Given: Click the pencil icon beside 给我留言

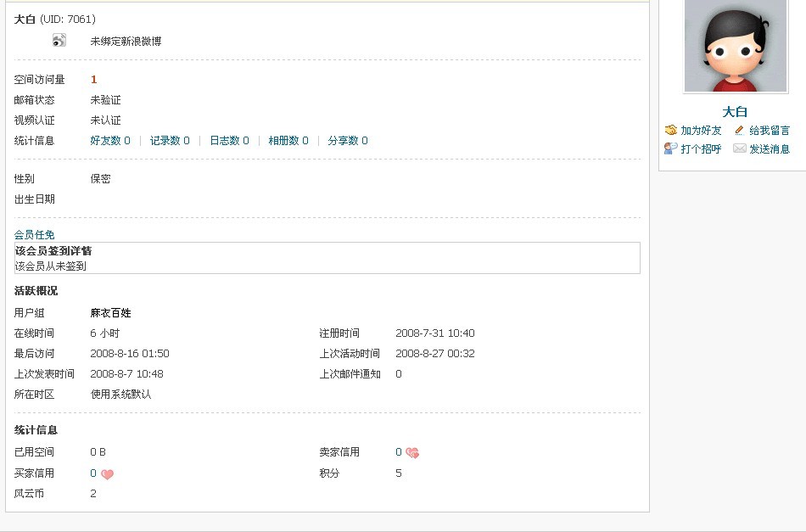Looking at the screenshot, I should click(739, 131).
